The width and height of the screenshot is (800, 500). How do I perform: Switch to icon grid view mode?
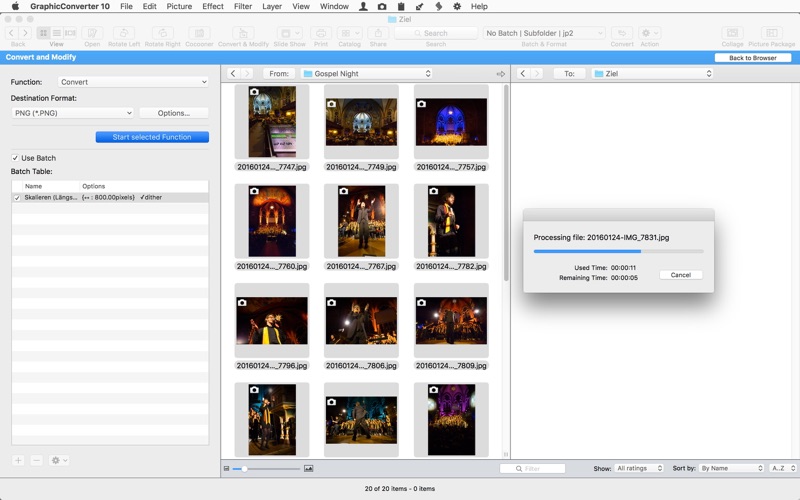coord(44,33)
